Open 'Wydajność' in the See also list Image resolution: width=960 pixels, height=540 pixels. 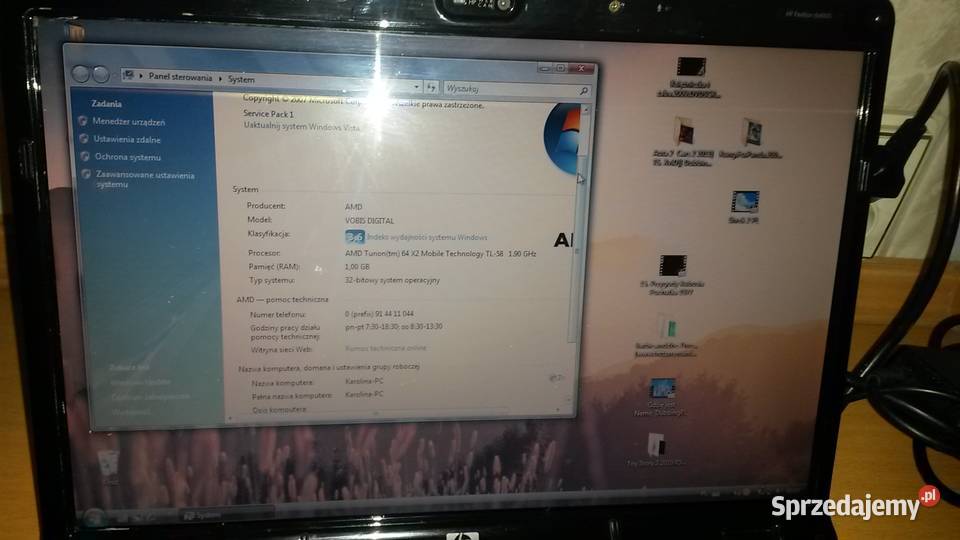[x=131, y=411]
